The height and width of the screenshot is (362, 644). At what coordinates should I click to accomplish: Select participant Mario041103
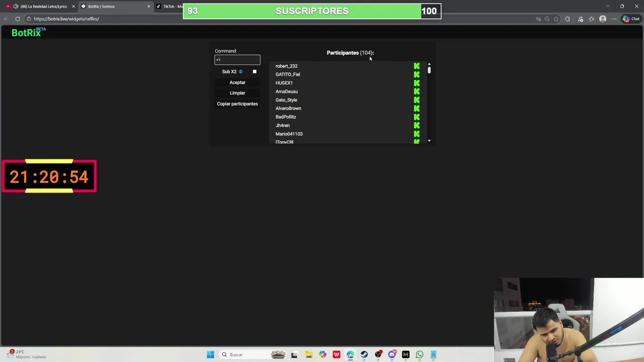pyautogui.click(x=289, y=134)
